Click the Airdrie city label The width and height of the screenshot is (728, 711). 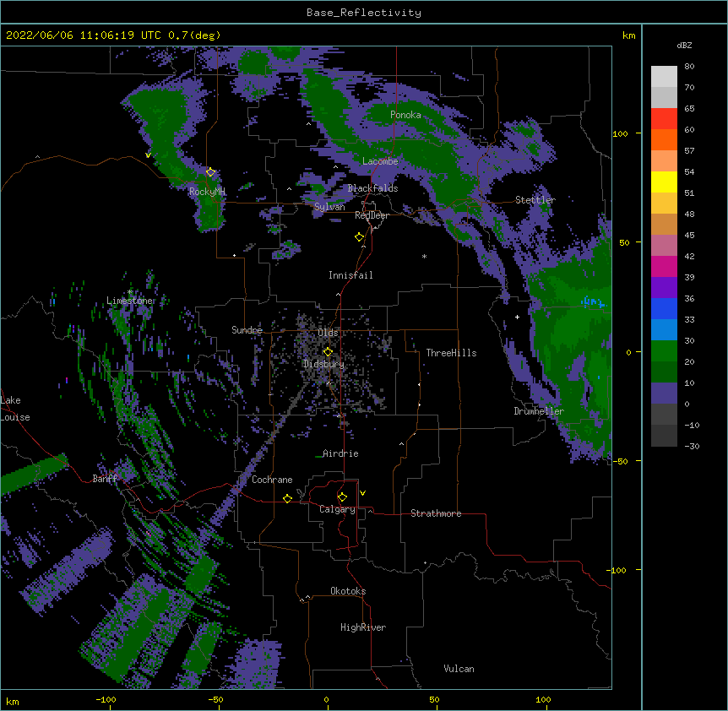point(340,453)
